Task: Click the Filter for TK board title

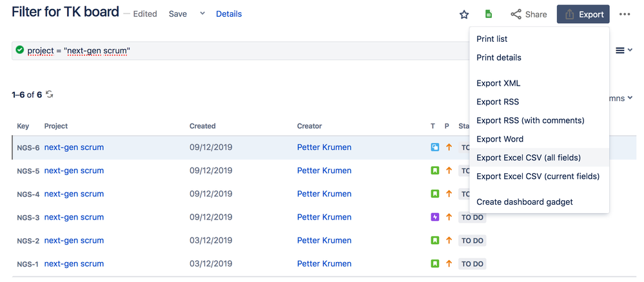Action: click(65, 12)
